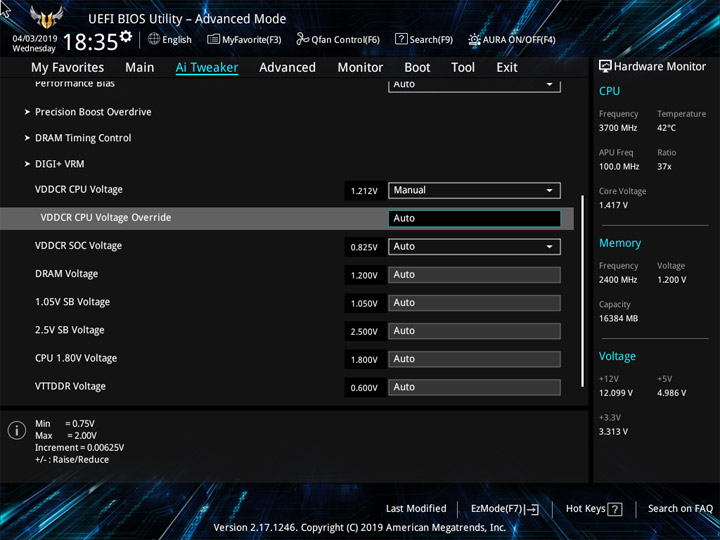Click the 1.417 V core voltage value

pos(613,205)
